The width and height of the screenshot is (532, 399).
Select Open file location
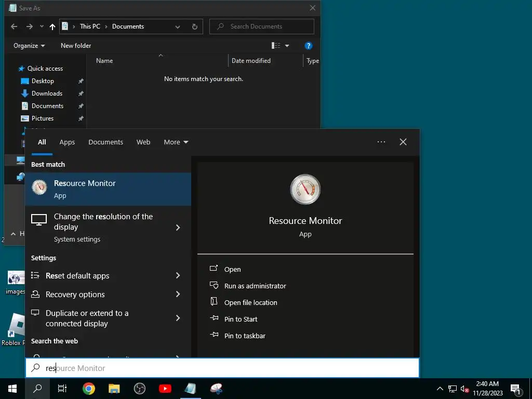250,303
